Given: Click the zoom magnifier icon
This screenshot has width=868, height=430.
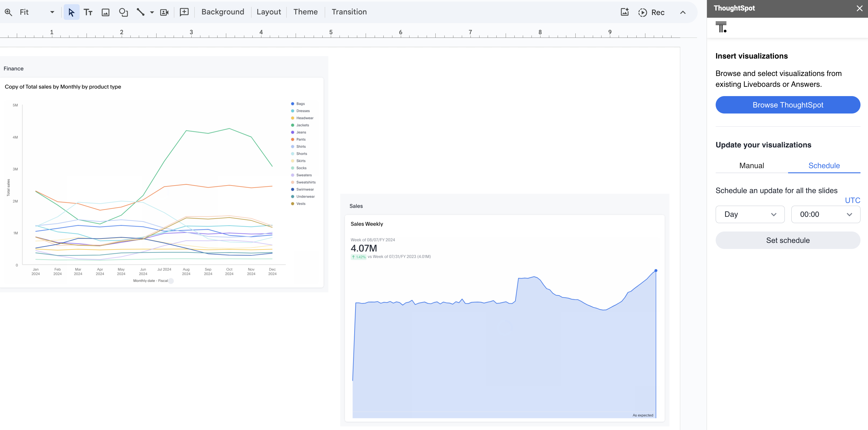Looking at the screenshot, I should [x=8, y=12].
